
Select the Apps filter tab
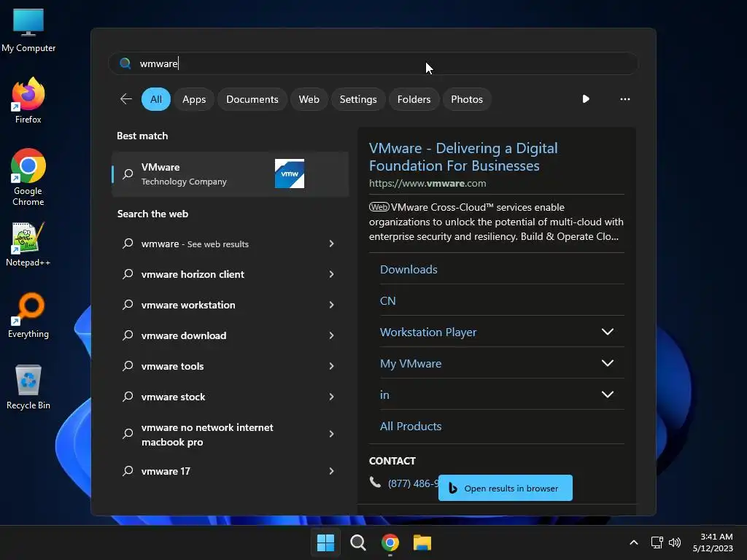point(194,99)
